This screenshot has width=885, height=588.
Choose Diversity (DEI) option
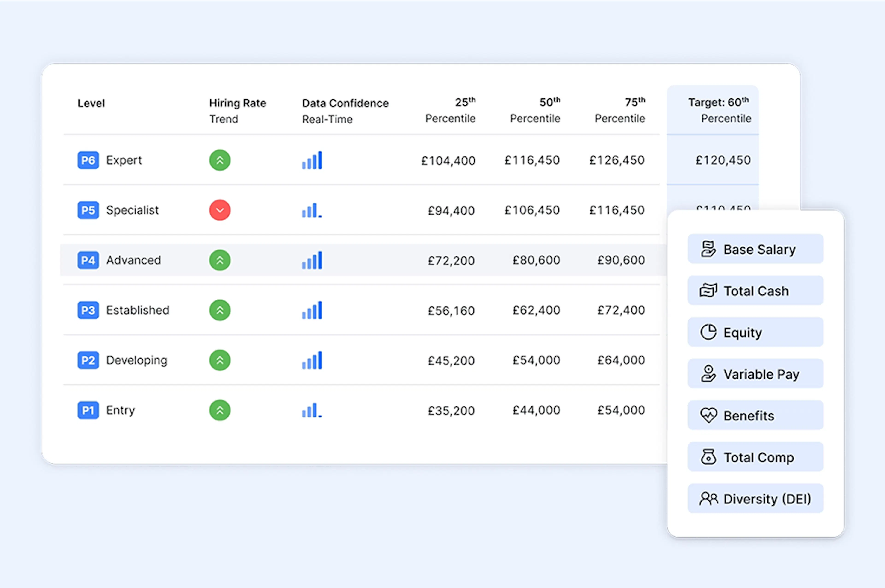[x=755, y=499]
